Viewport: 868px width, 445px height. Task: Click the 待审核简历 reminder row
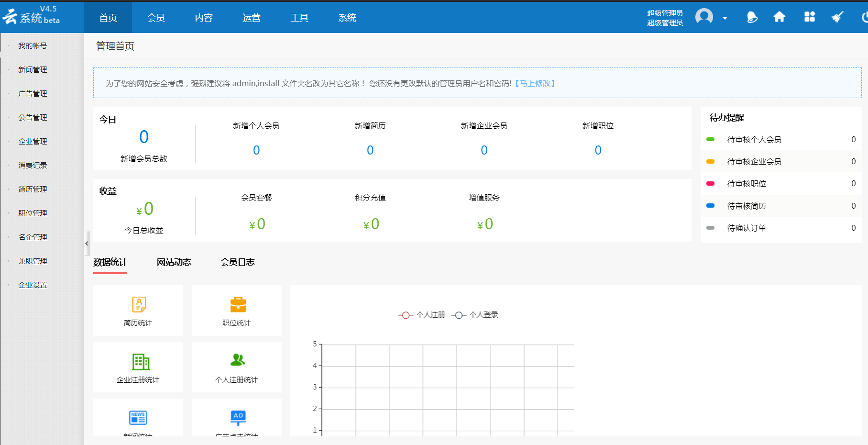coord(746,206)
